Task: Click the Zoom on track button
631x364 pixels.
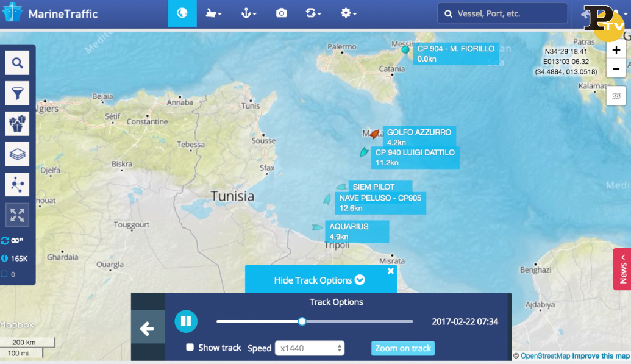Action: click(x=403, y=348)
